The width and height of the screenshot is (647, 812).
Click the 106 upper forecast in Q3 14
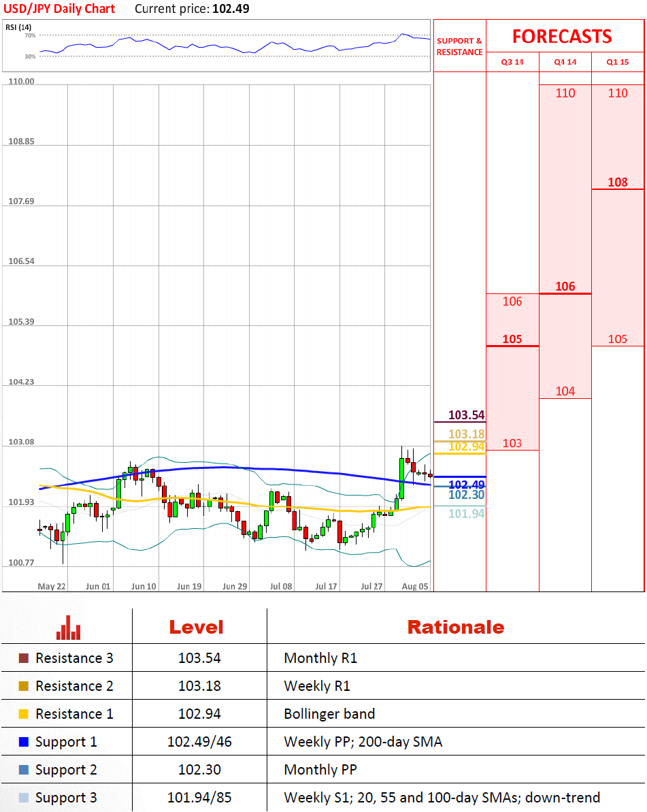(x=512, y=302)
